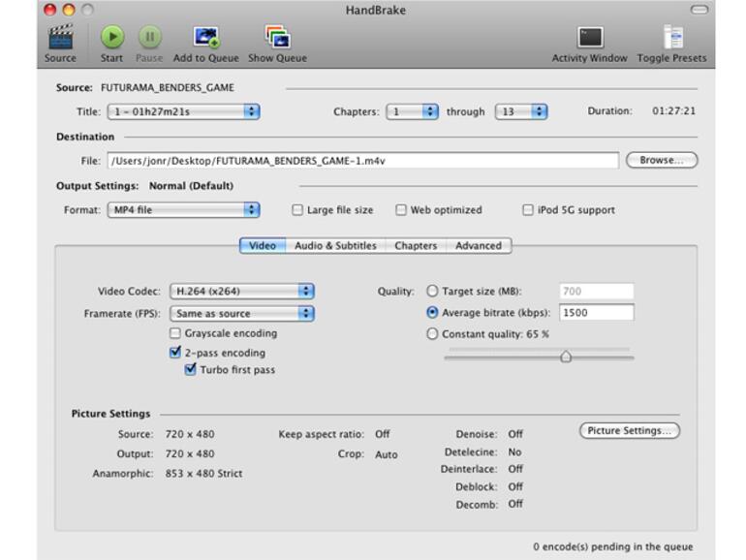
Task: Click the constant quality slider handle
Action: (566, 357)
